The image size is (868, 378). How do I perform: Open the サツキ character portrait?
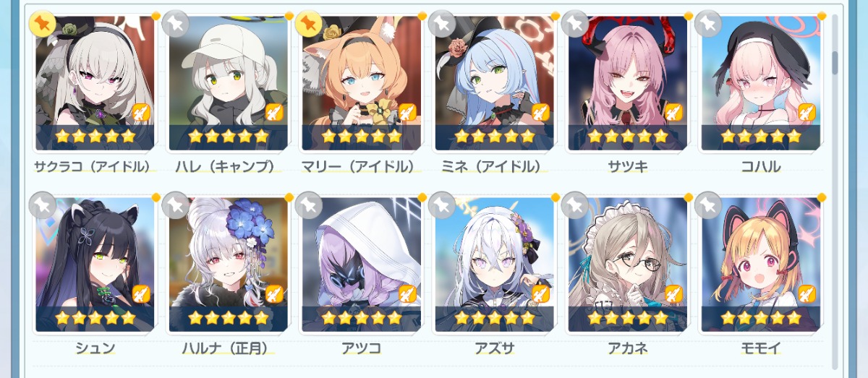628,83
